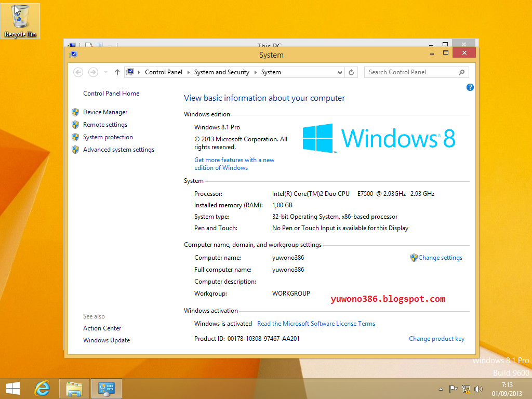
Task: Click the volume speaker tray icon
Action: [478, 389]
